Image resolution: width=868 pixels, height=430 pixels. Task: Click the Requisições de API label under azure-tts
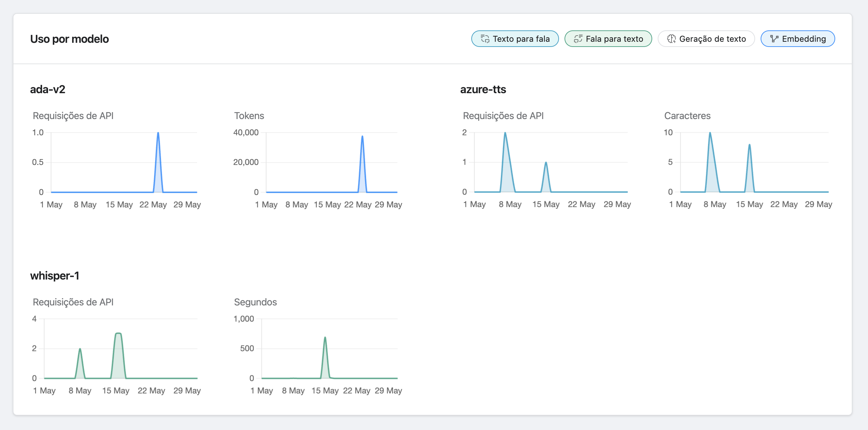503,116
